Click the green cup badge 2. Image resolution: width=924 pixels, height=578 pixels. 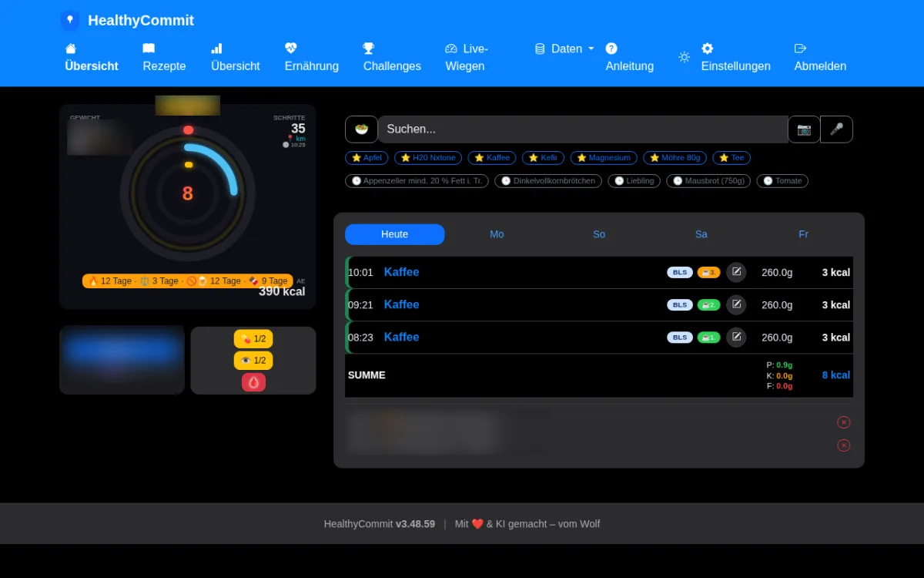[x=708, y=304]
